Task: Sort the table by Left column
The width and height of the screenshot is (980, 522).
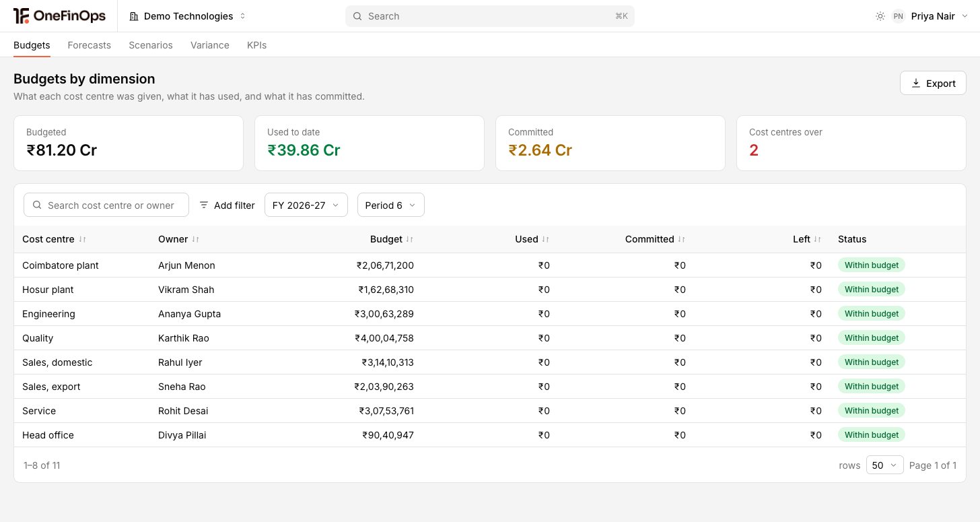Action: 817,239
